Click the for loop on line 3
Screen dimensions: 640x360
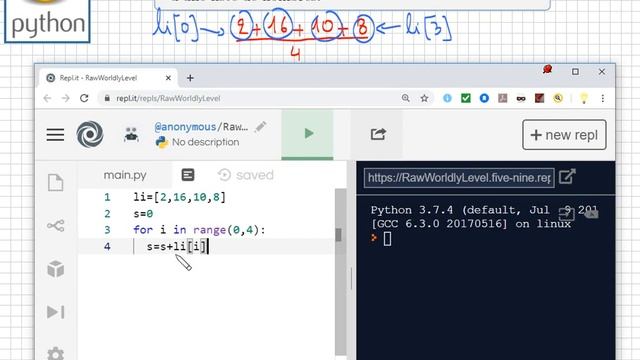click(199, 230)
